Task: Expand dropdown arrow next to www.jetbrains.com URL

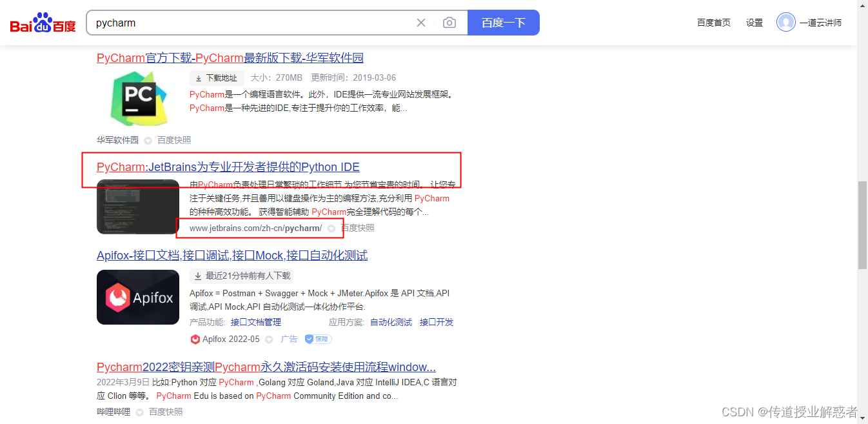Action: coord(331,228)
